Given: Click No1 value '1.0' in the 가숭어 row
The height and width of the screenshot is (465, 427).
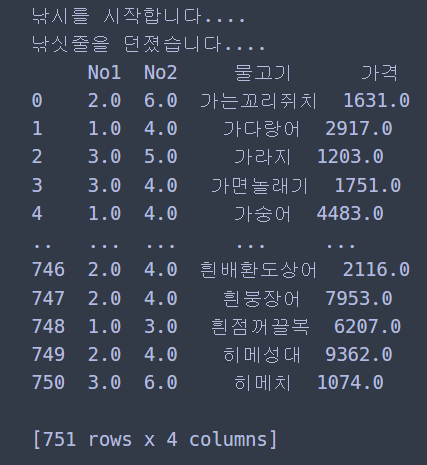Looking at the screenshot, I should 104,213.
